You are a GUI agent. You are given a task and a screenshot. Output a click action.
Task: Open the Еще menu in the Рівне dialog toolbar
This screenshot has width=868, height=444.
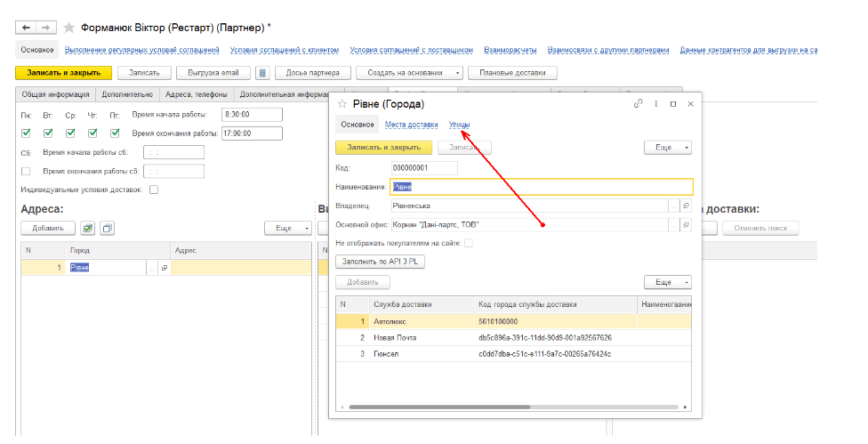[667, 148]
